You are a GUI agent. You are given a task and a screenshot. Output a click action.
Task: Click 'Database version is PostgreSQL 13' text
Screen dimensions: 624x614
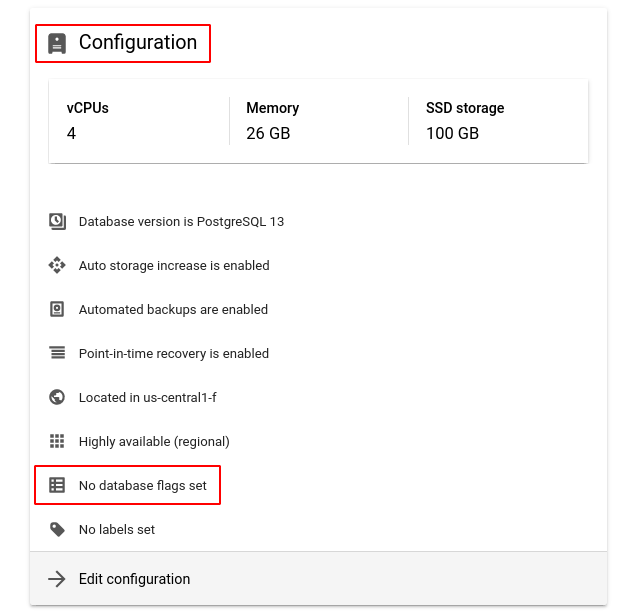tap(181, 221)
